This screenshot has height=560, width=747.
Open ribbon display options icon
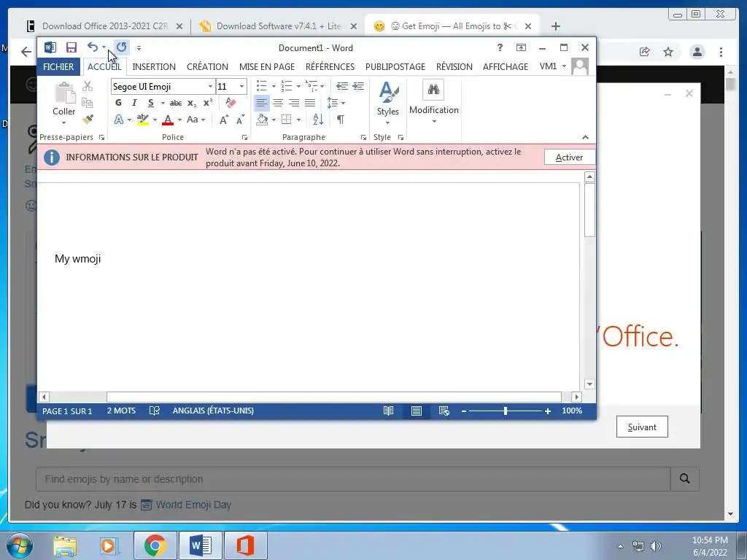pos(521,47)
